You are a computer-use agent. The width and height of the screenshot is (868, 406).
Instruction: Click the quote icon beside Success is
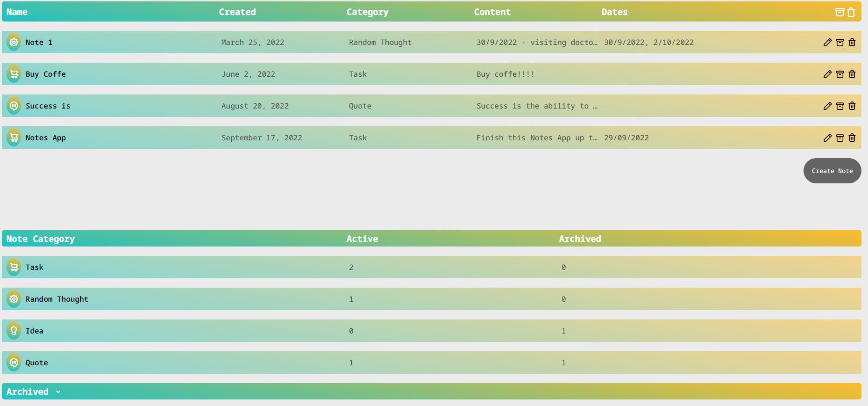[x=14, y=106]
